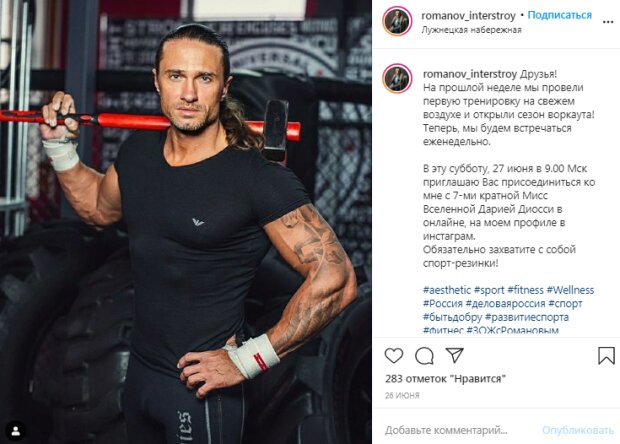Open the #развитиеспорта hashtag

(527, 317)
